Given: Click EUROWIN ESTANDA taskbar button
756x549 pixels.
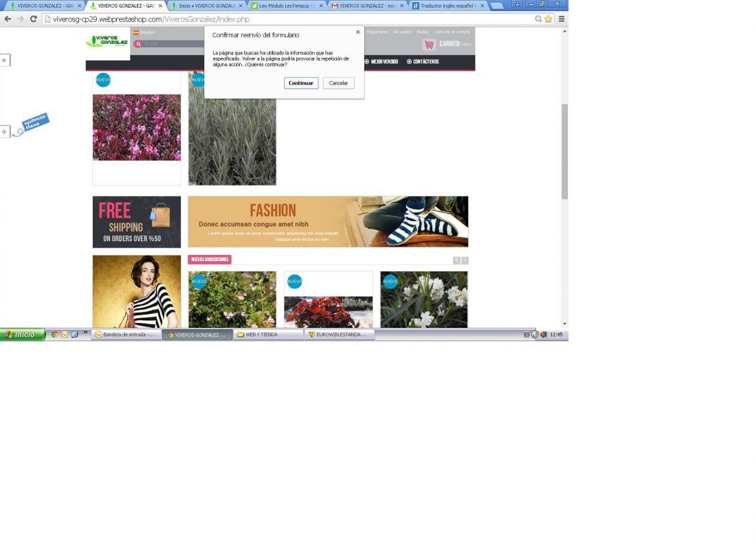Looking at the screenshot, I should point(340,335).
